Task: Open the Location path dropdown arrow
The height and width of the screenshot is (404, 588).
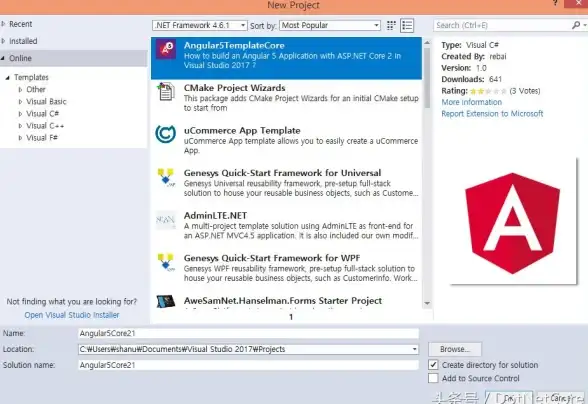Action: pos(414,349)
